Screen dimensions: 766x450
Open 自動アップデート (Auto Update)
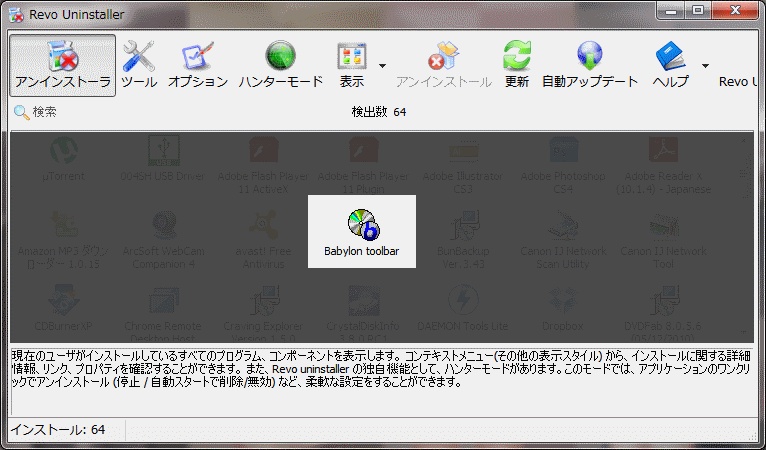tap(590, 65)
